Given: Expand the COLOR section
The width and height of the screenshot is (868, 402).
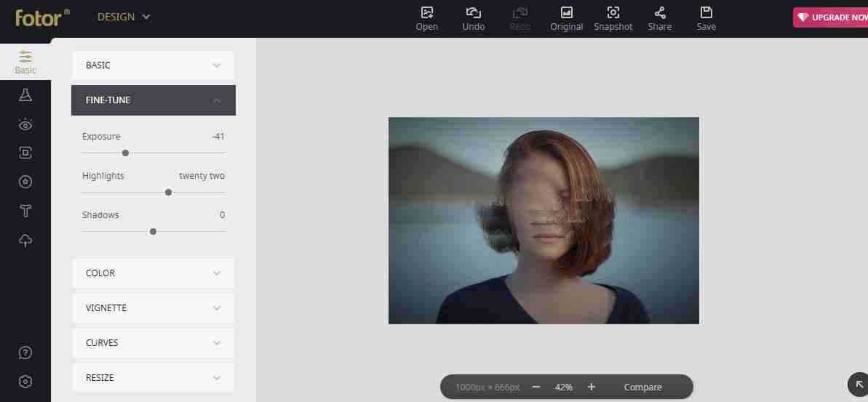Looking at the screenshot, I should [x=154, y=273].
